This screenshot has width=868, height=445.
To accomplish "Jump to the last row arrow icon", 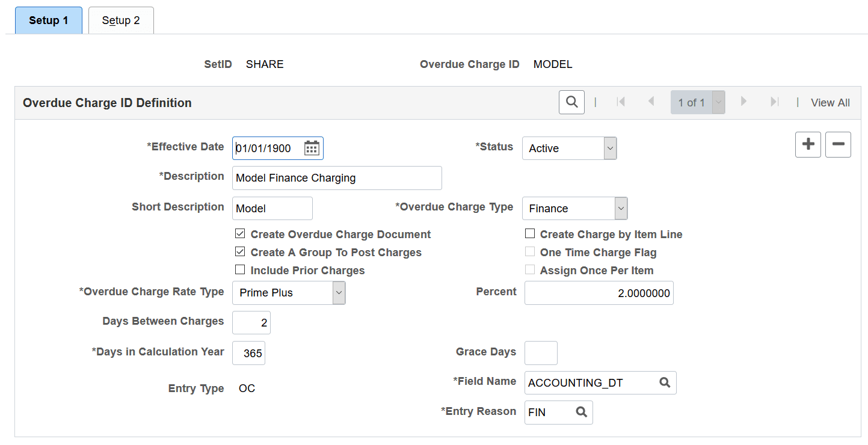I will click(775, 102).
